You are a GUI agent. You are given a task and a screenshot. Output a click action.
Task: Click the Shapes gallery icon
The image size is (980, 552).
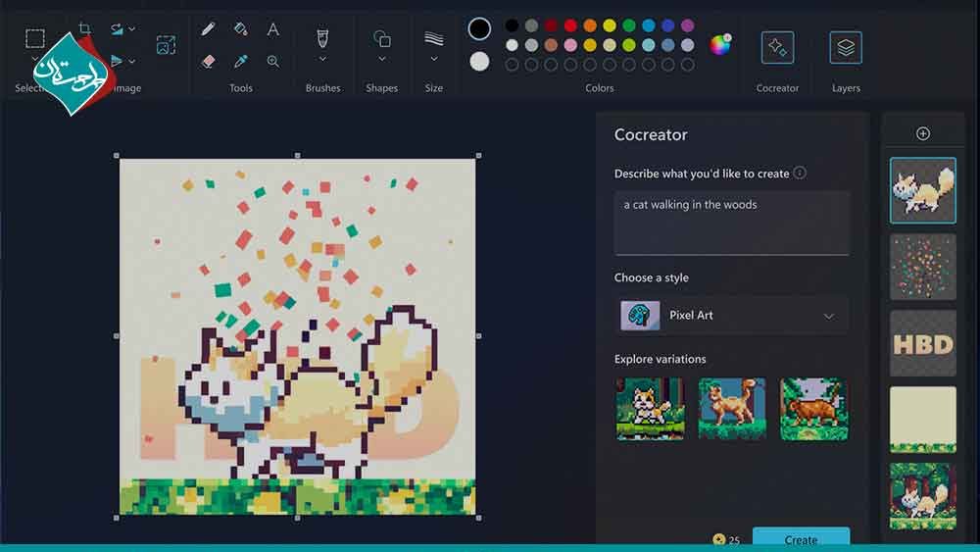point(382,39)
